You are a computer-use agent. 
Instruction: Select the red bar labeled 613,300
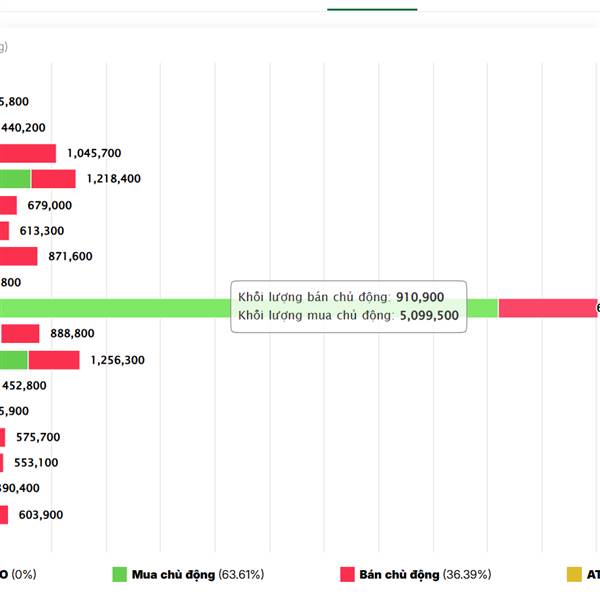point(5,231)
